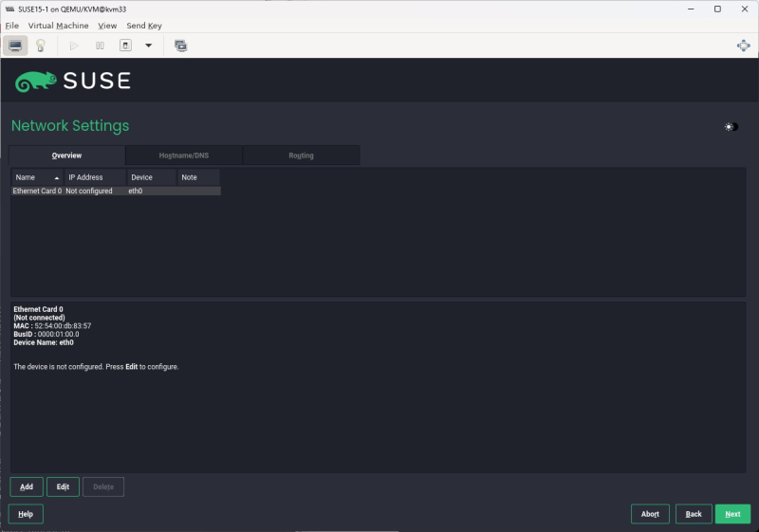Open the File menu
Viewport: 759px width, 532px height.
click(x=12, y=26)
